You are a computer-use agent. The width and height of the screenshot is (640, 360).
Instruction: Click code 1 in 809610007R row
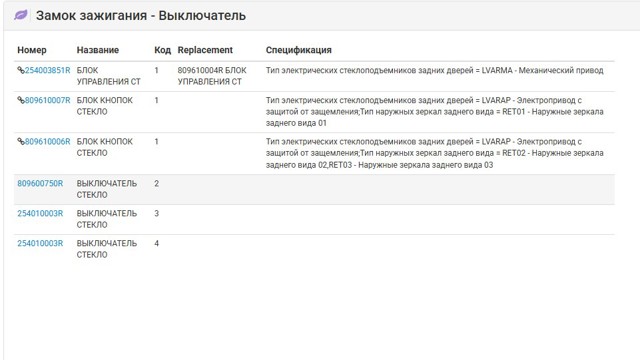pyautogui.click(x=156, y=100)
